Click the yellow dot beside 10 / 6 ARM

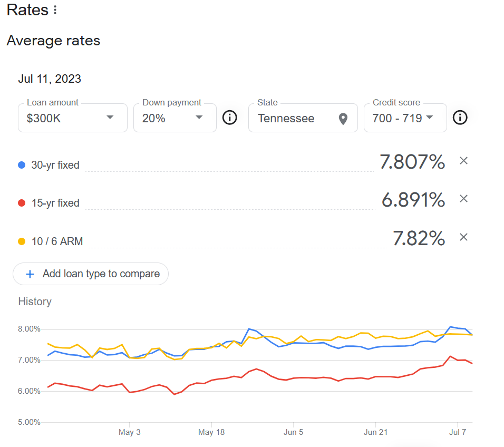click(22, 241)
